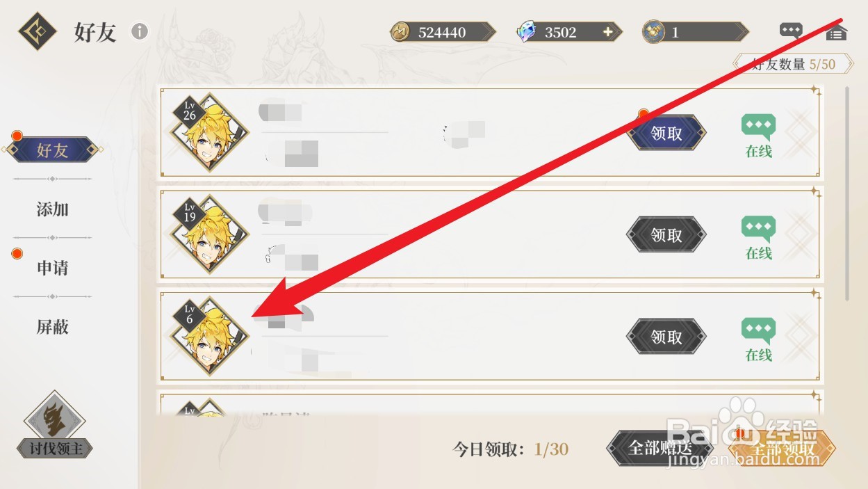
Task: Open the 申请 tab
Action: click(53, 268)
